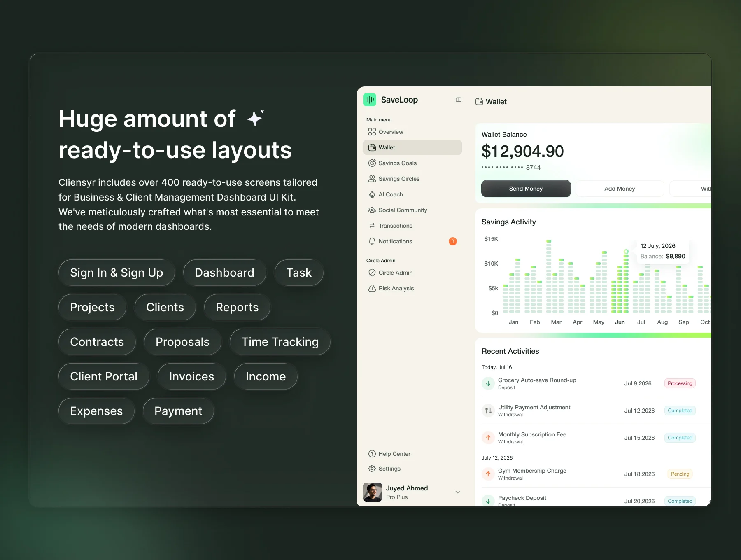Open Savings Goals menu item

pos(412,163)
